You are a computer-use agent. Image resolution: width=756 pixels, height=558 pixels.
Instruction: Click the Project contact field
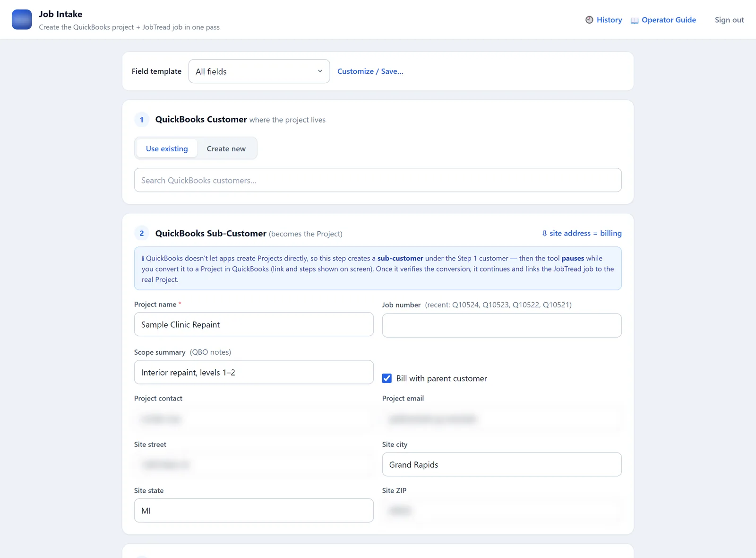(254, 418)
